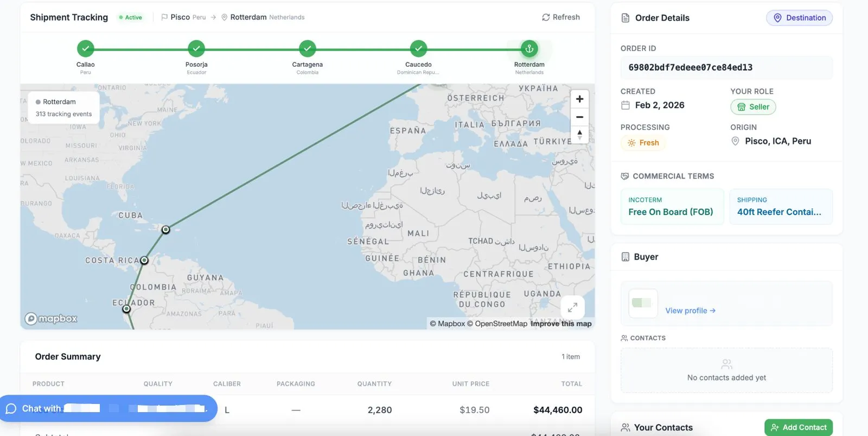Expand the map to fullscreen
This screenshot has height=436, width=868.
click(x=572, y=307)
